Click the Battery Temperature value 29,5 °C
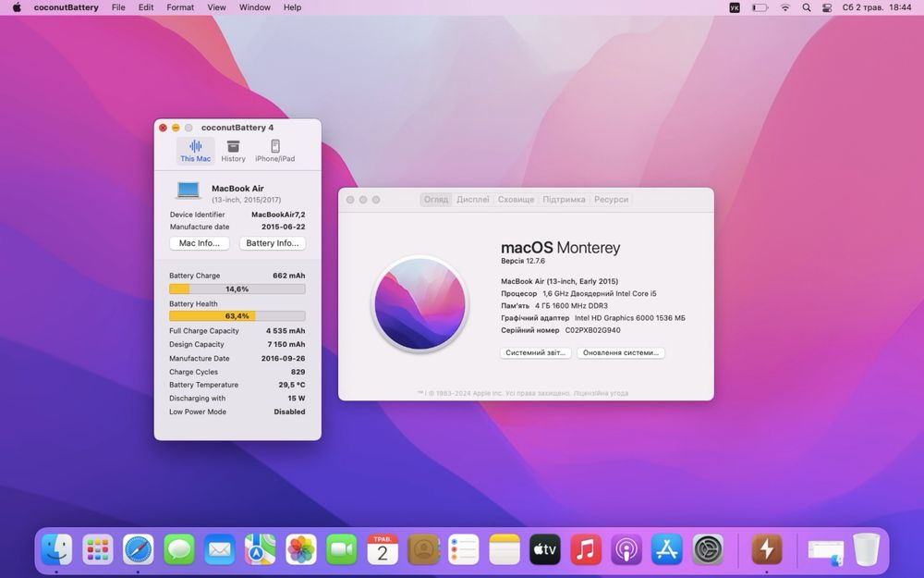This screenshot has width=924, height=578. (x=292, y=385)
